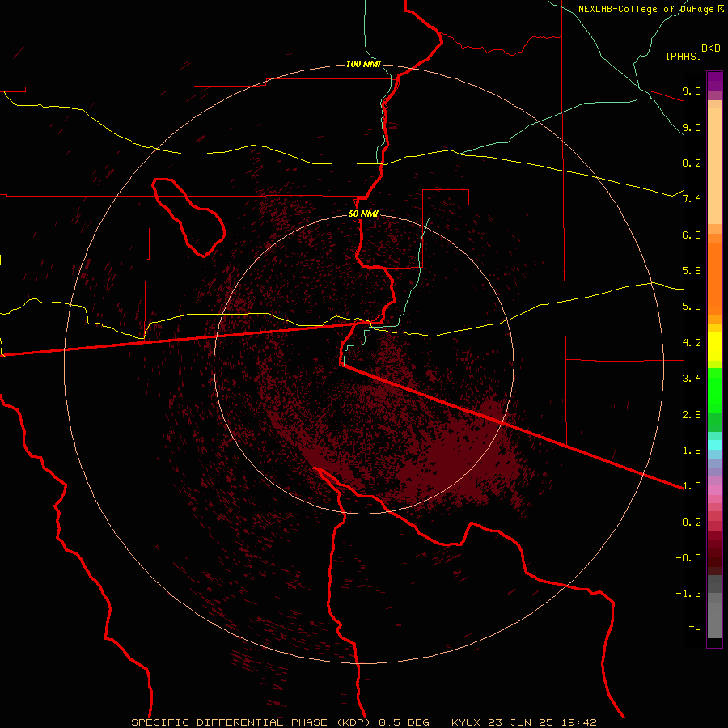The height and width of the screenshot is (728, 728).
Task: Pick the bright green color bar segment
Action: coord(714,390)
